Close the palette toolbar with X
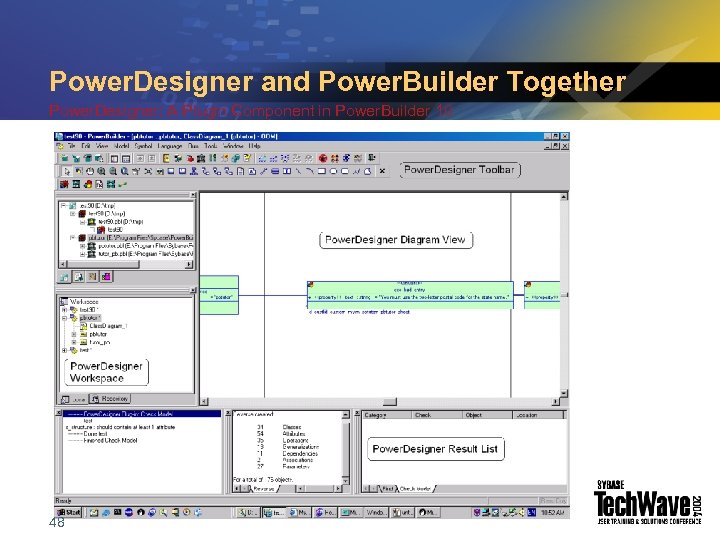 click(382, 171)
